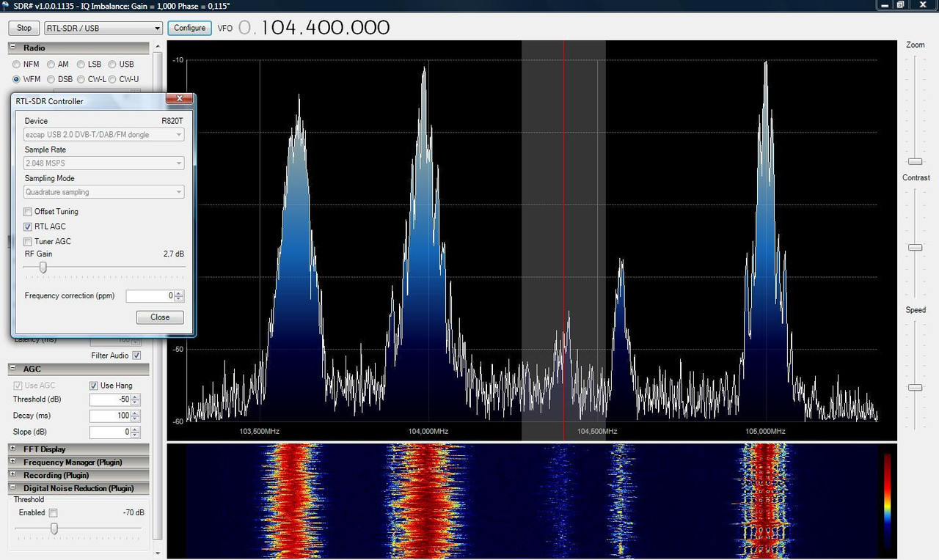Adjust the RF Gain slider
The height and width of the screenshot is (560, 939).
click(x=43, y=268)
